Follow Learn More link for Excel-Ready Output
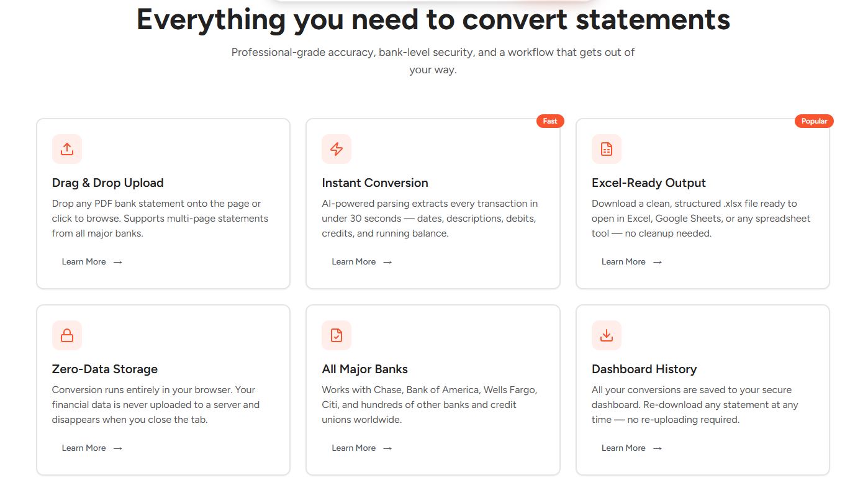 click(631, 262)
